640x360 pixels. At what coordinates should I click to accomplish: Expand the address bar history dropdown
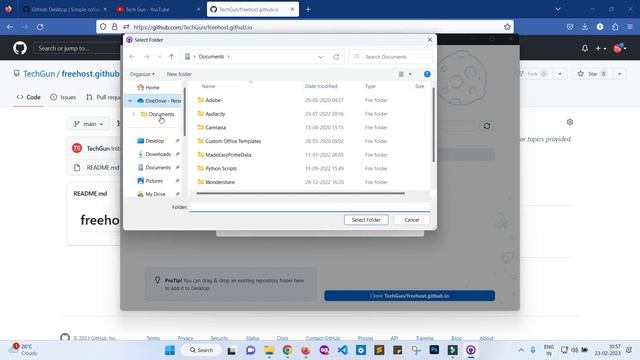click(x=320, y=57)
